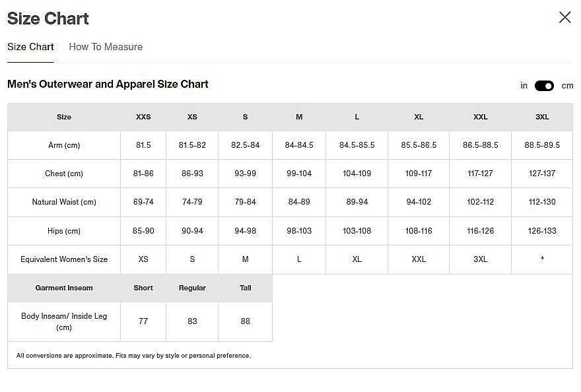This screenshot has height=392, width=581.
Task: Close the Size Chart dialog
Action: [x=564, y=18]
